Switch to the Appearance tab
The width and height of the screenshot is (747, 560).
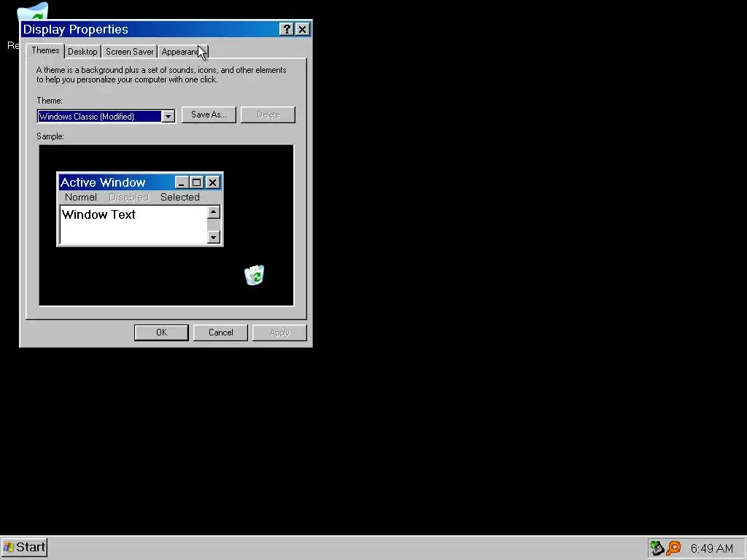click(x=183, y=52)
